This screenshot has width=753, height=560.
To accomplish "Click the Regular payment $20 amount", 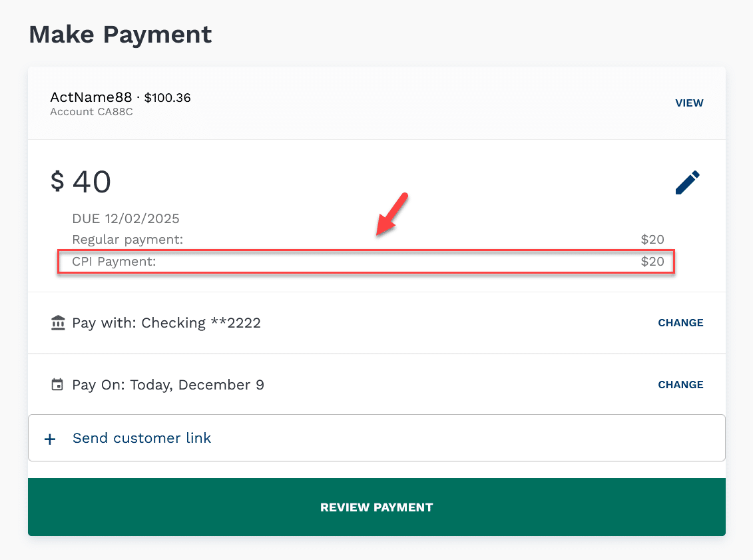I will point(652,239).
